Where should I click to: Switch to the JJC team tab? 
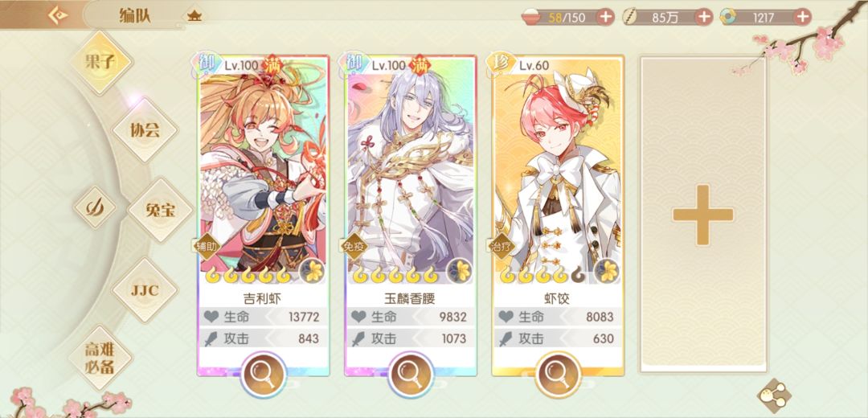tap(145, 290)
